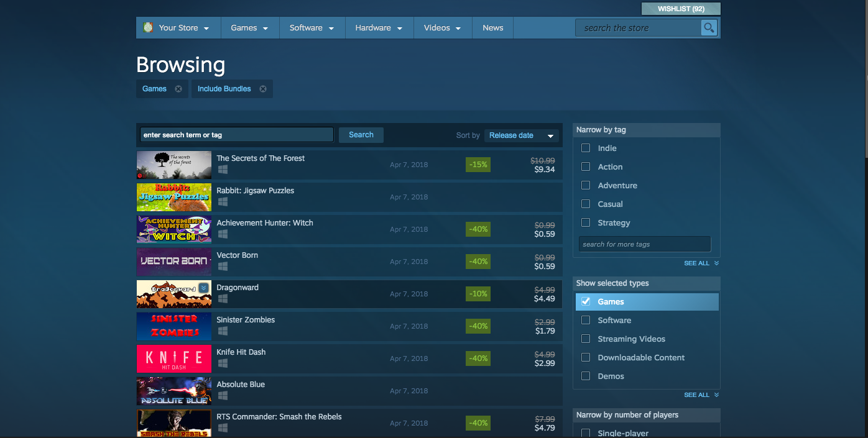Open the Achievement Hunter: Witch thumbnail
This screenshot has width=868, height=438.
(x=174, y=229)
